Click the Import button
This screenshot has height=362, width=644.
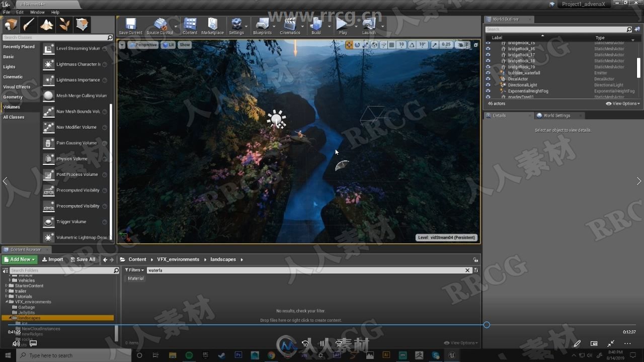point(52,259)
